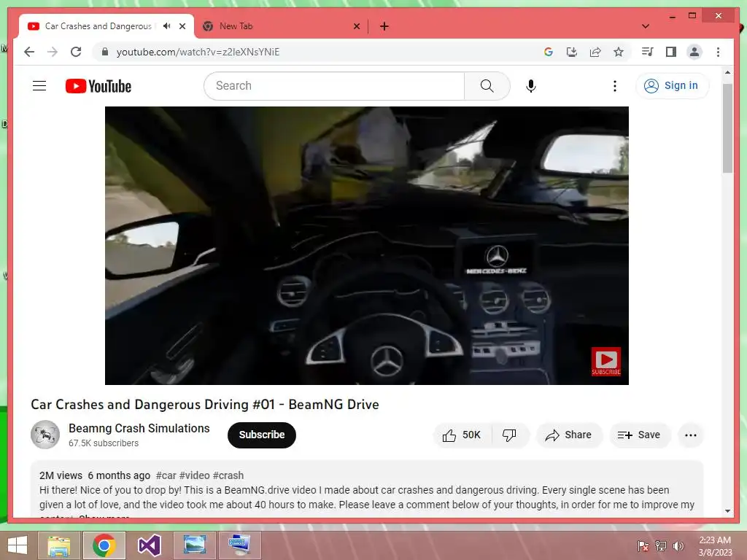Like the video with thumbs up
The image size is (747, 560).
pos(462,435)
